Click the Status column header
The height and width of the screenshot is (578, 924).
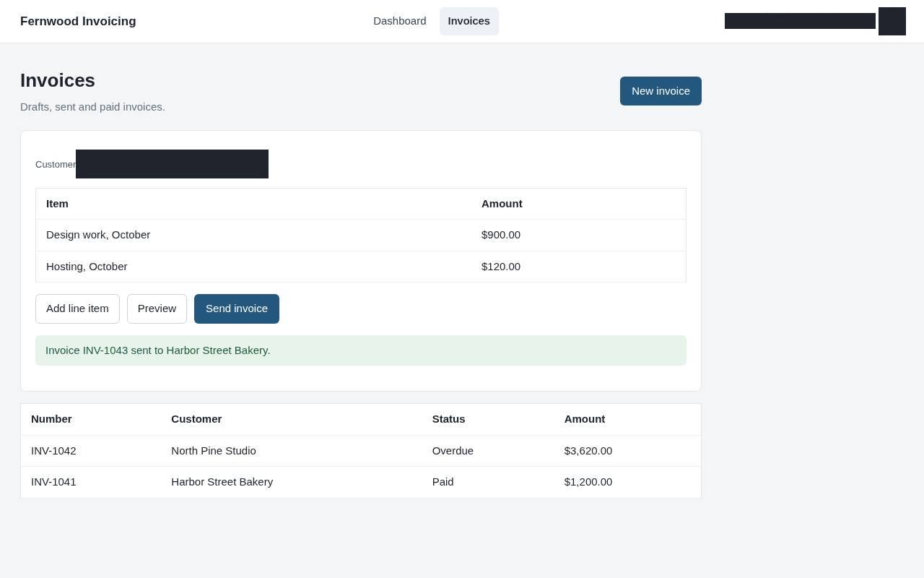448,419
